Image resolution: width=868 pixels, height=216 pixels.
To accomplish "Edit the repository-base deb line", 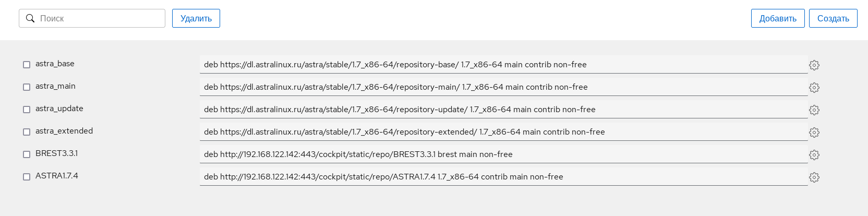I will 503,65.
